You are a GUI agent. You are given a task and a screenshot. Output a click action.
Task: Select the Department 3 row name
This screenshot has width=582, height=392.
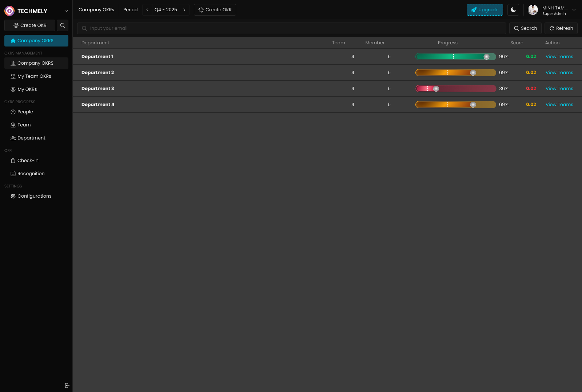point(97,89)
